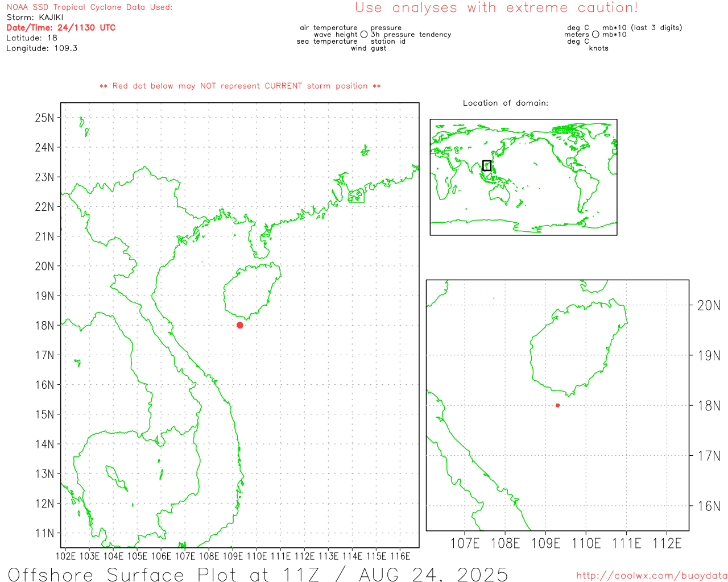728x582 pixels.
Task: Click 'Location of domain:' label
Action: click(x=506, y=103)
